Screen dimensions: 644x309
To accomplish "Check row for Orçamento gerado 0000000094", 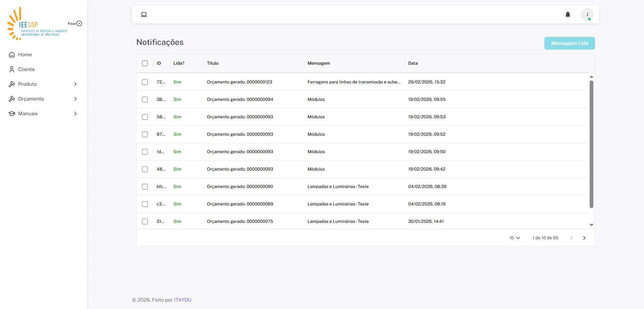I will 145,100.
